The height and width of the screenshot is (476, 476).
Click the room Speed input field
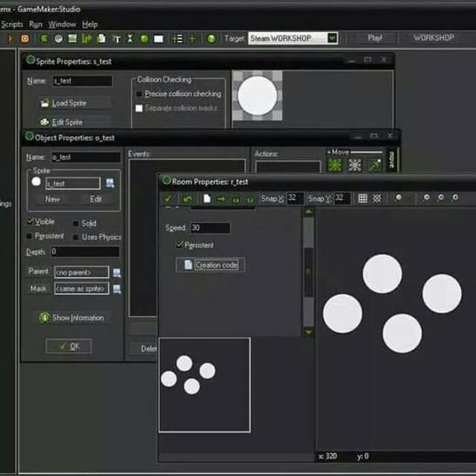point(210,228)
